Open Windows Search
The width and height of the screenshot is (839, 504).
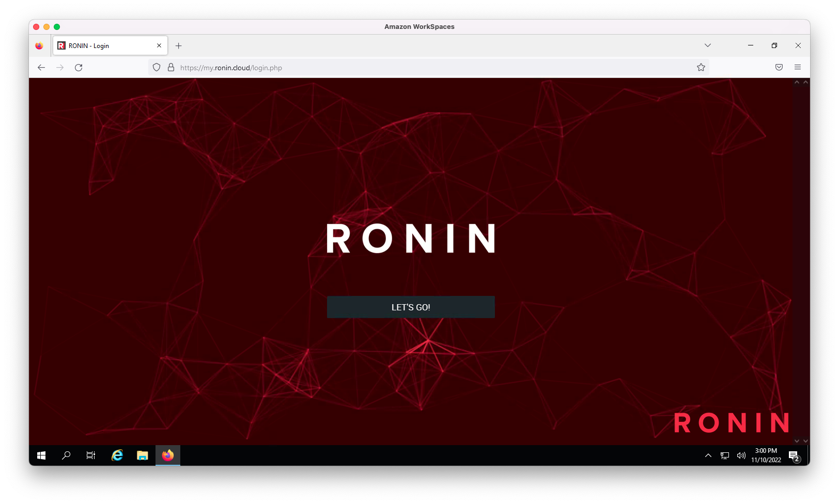[x=66, y=455]
